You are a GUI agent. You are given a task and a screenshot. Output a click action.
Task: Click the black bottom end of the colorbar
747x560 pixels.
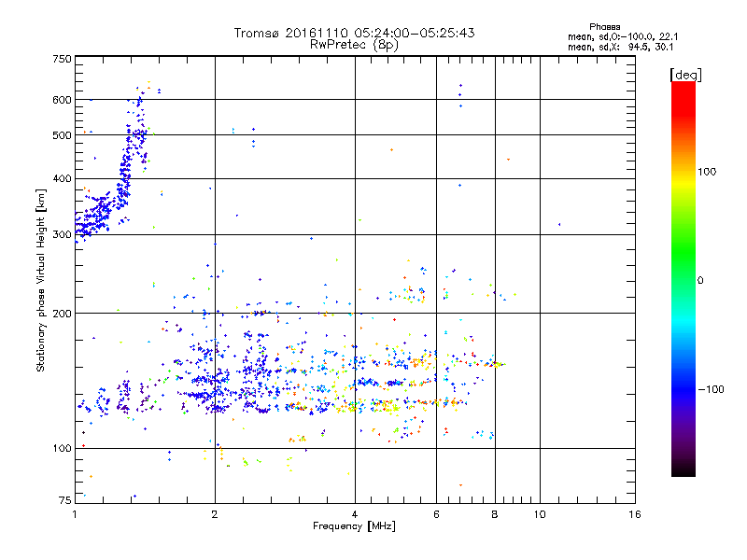click(x=684, y=469)
